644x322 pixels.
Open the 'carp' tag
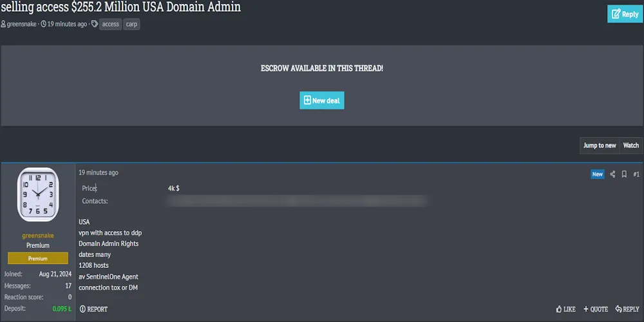coord(131,24)
